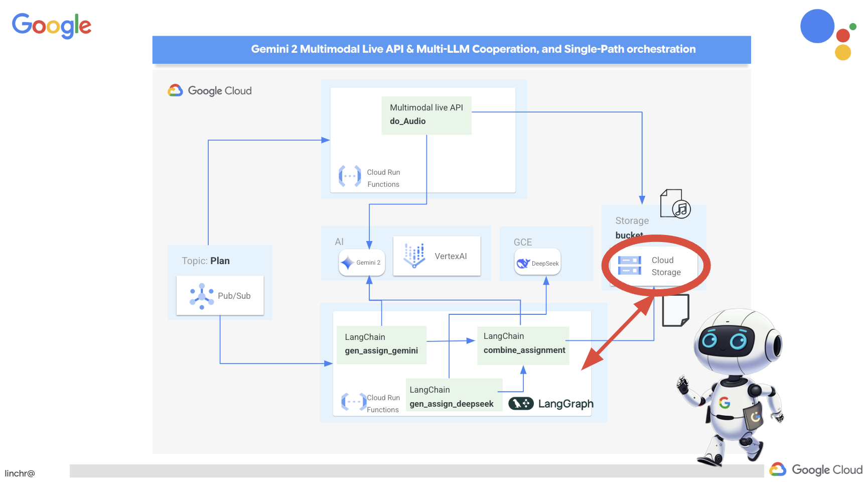Viewport: 868px width, 482px height.
Task: Click the Cloud Storage bucket icon
Action: [x=629, y=266]
